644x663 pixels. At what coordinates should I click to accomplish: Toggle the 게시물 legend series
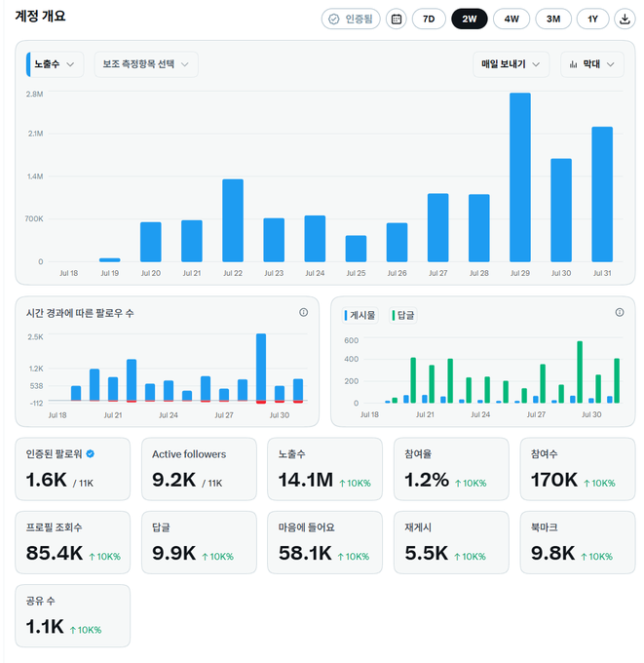click(360, 316)
